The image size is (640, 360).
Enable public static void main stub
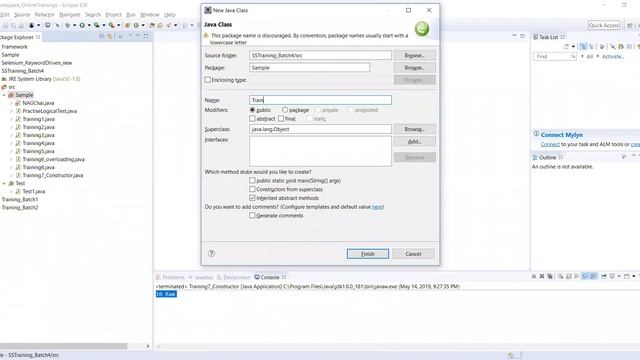point(252,180)
